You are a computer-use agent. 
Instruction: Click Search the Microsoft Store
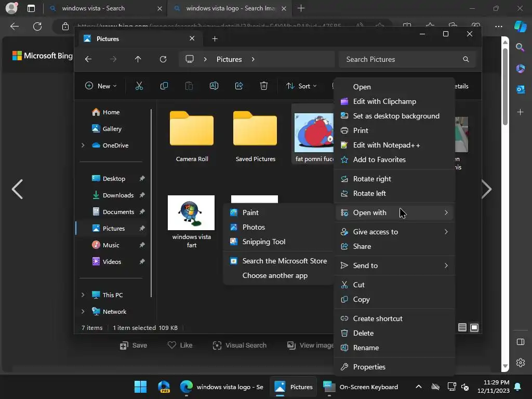278,261
